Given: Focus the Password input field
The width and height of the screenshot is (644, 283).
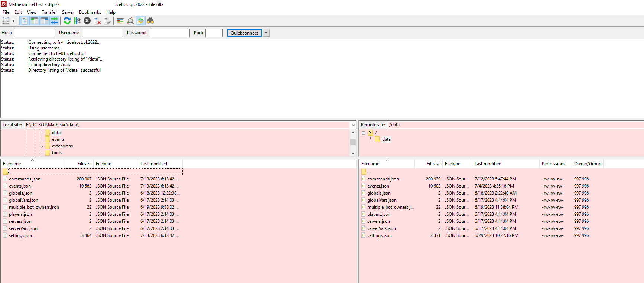Looking at the screenshot, I should [x=169, y=33].
